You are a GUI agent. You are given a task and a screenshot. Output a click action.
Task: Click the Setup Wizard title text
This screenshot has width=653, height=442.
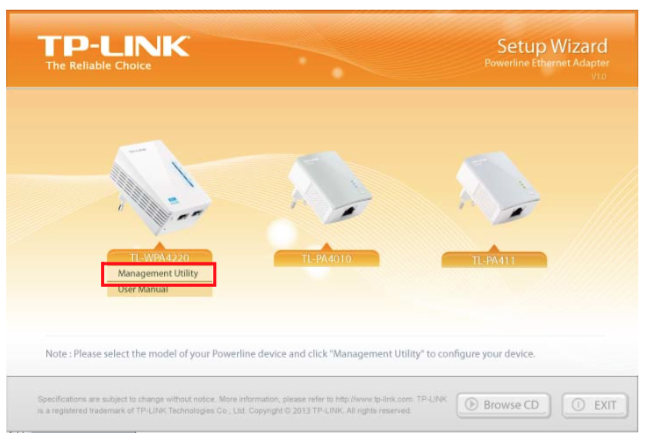552,46
